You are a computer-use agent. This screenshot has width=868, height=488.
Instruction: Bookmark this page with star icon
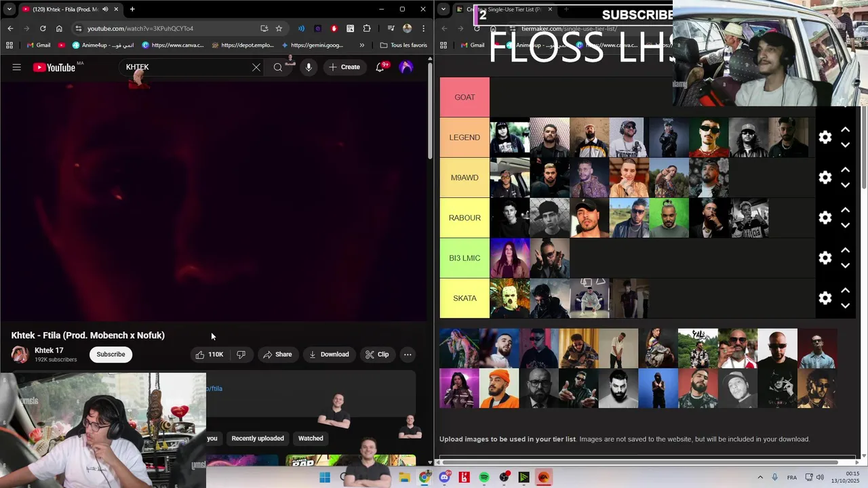tap(279, 28)
